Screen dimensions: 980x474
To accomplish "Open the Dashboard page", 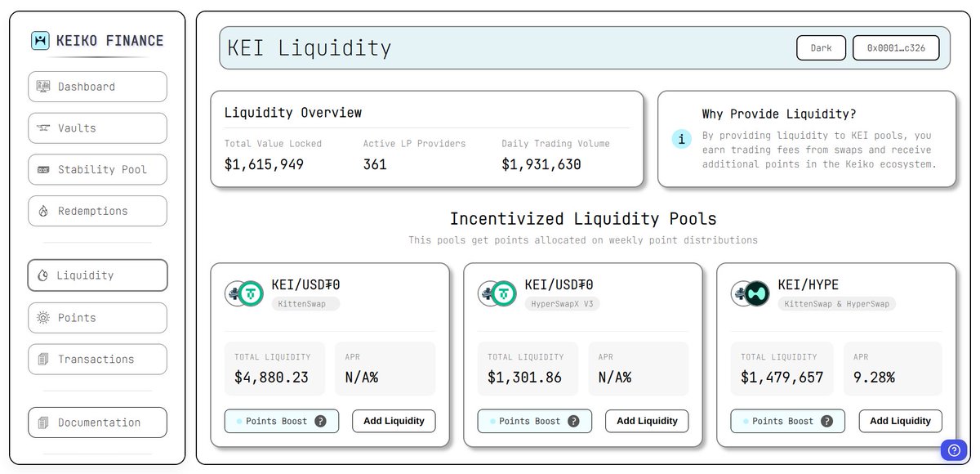I will pyautogui.click(x=97, y=87).
